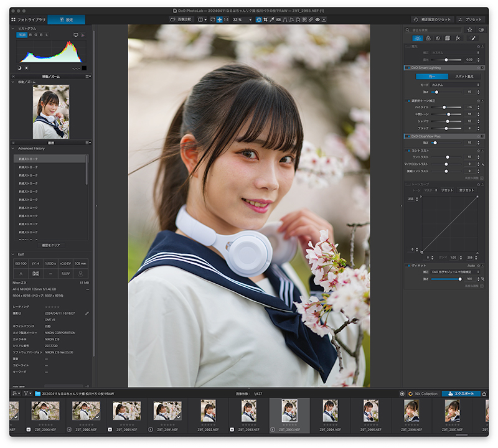498x448 pixels.
Task: Click the Export button
Action: coord(461,394)
